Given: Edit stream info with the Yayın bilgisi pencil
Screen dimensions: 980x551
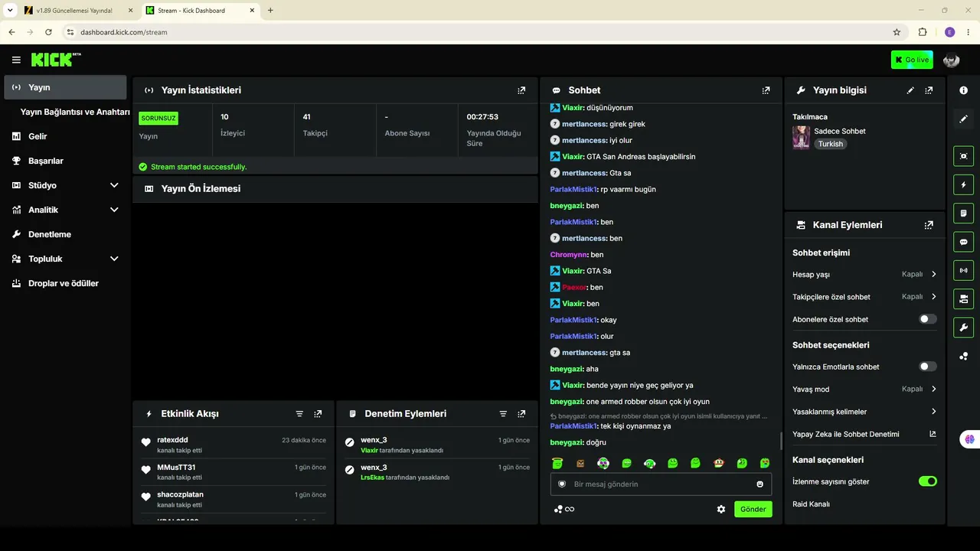Looking at the screenshot, I should (910, 90).
